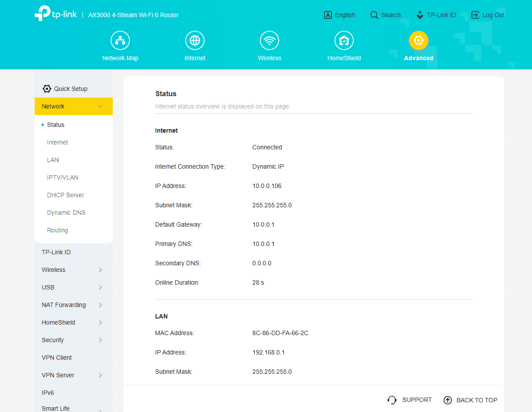Select the Advanced gear icon

418,40
